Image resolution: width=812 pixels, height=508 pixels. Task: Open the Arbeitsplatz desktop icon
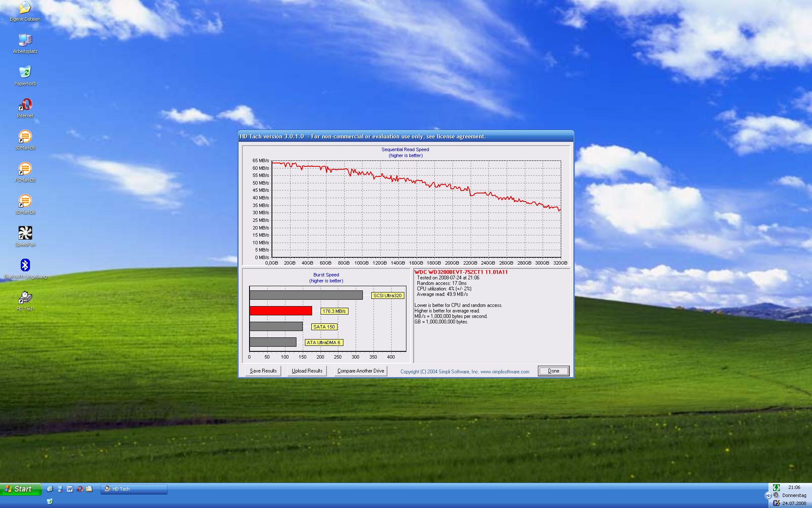25,40
